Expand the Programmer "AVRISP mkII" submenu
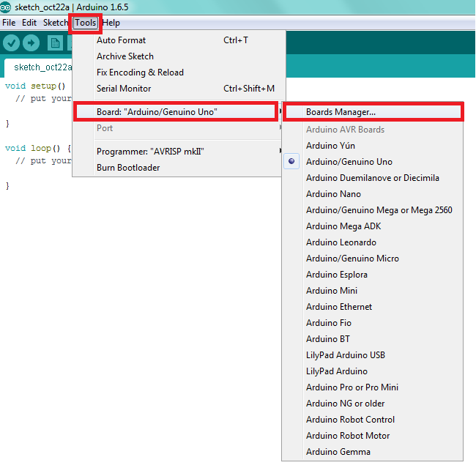 click(179, 152)
